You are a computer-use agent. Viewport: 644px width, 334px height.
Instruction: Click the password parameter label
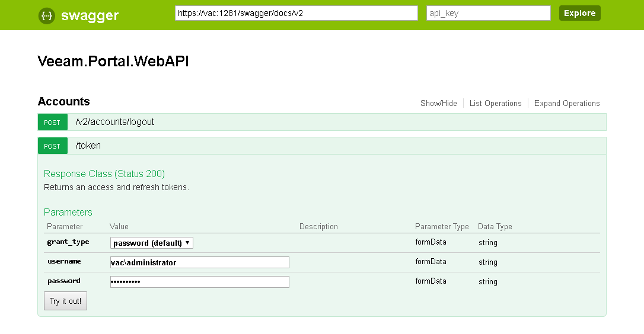[x=63, y=281]
